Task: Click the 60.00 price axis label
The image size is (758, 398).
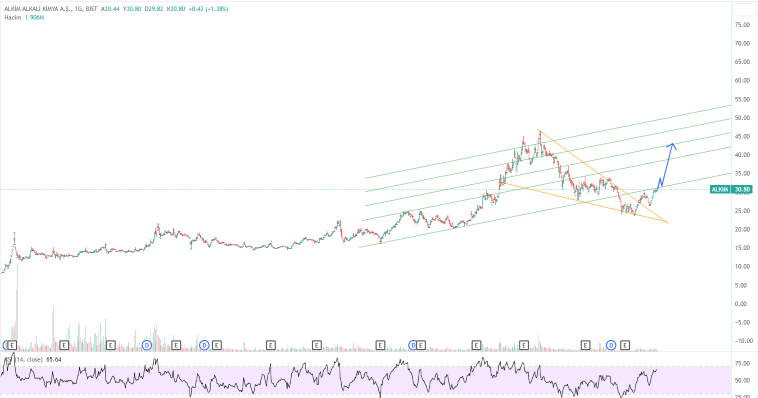Action: [742, 81]
